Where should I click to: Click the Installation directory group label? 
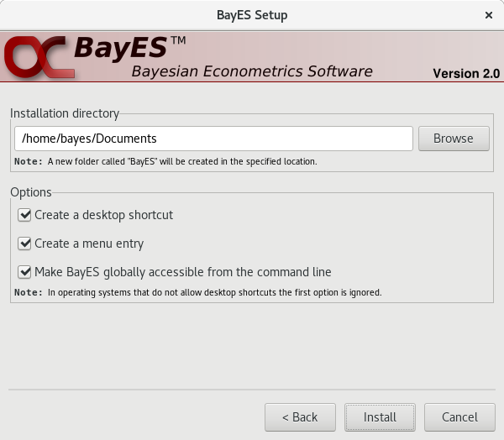click(65, 113)
